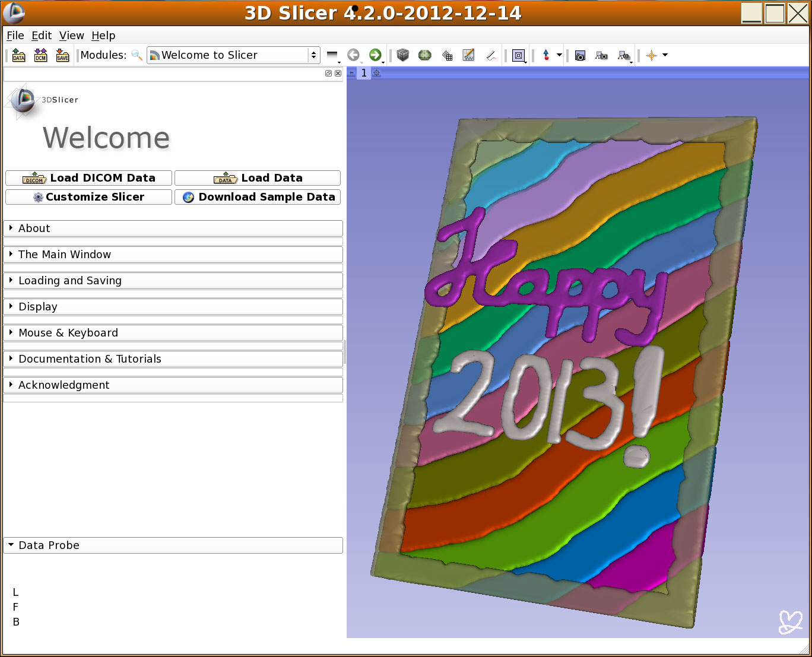
Task: Click the Download Sample Data button
Action: (258, 197)
